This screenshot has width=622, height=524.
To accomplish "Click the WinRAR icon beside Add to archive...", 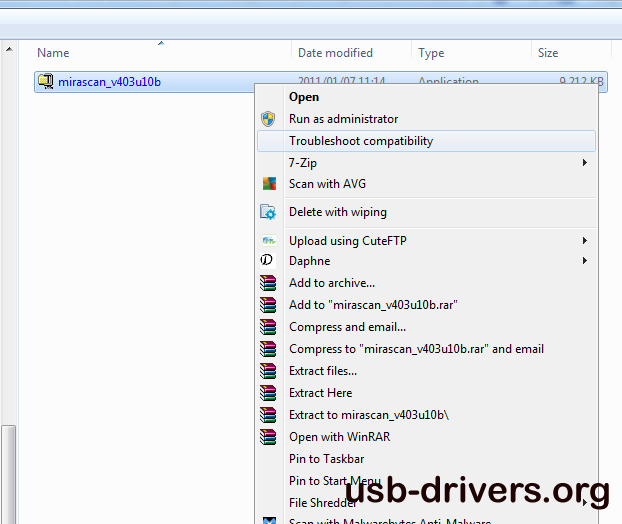I will point(268,283).
